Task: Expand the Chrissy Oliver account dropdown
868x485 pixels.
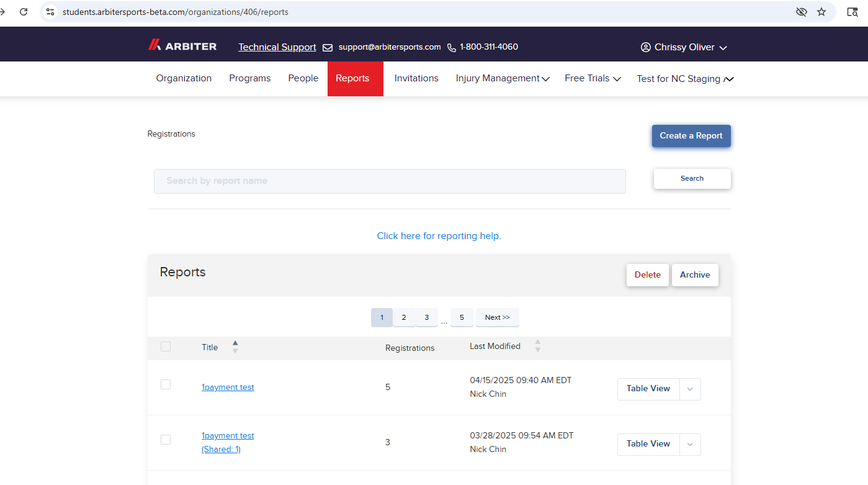Action: pos(723,48)
